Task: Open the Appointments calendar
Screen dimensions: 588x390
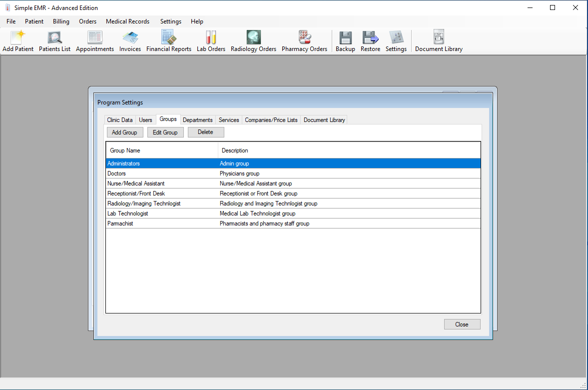Action: pyautogui.click(x=94, y=40)
